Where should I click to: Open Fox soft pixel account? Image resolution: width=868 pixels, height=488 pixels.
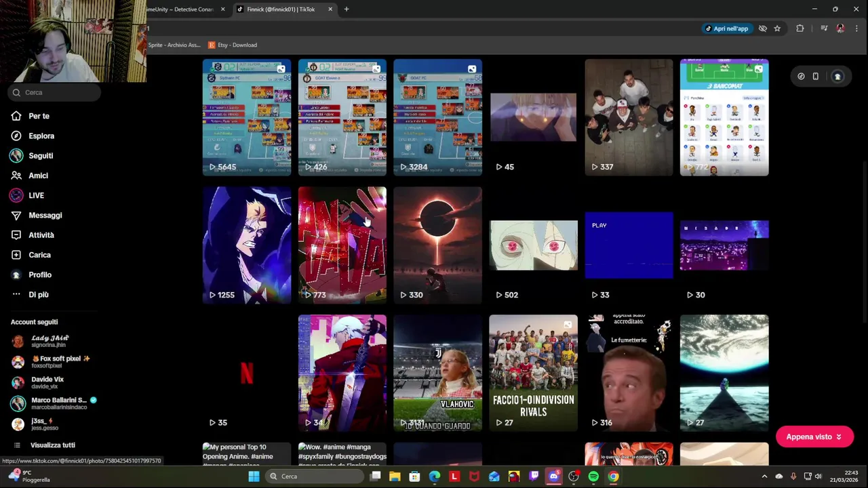coord(51,362)
